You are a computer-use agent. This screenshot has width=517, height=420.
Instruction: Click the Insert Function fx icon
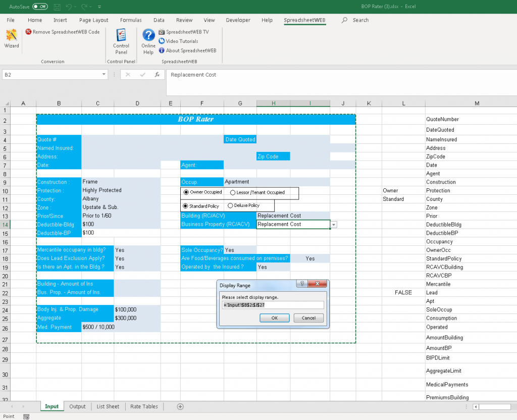pyautogui.click(x=158, y=75)
